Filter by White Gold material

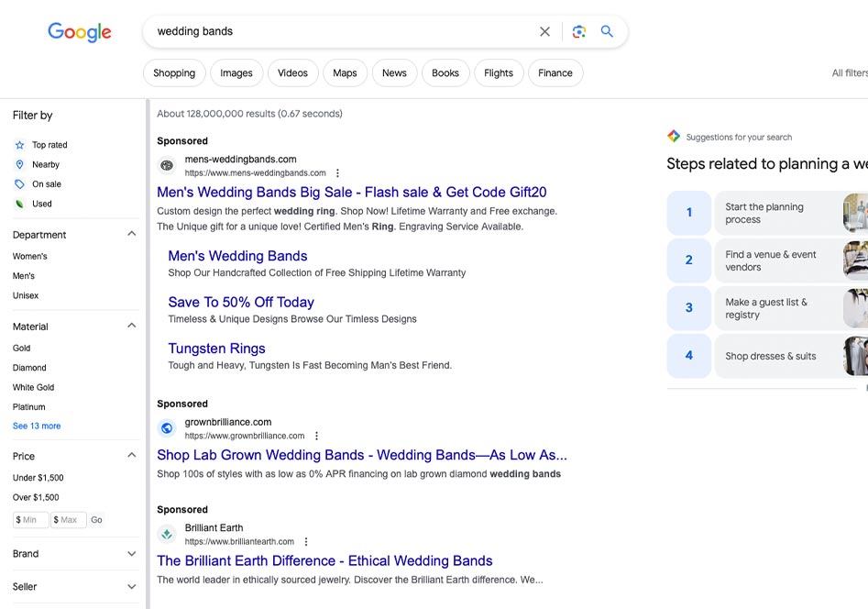pyautogui.click(x=33, y=387)
